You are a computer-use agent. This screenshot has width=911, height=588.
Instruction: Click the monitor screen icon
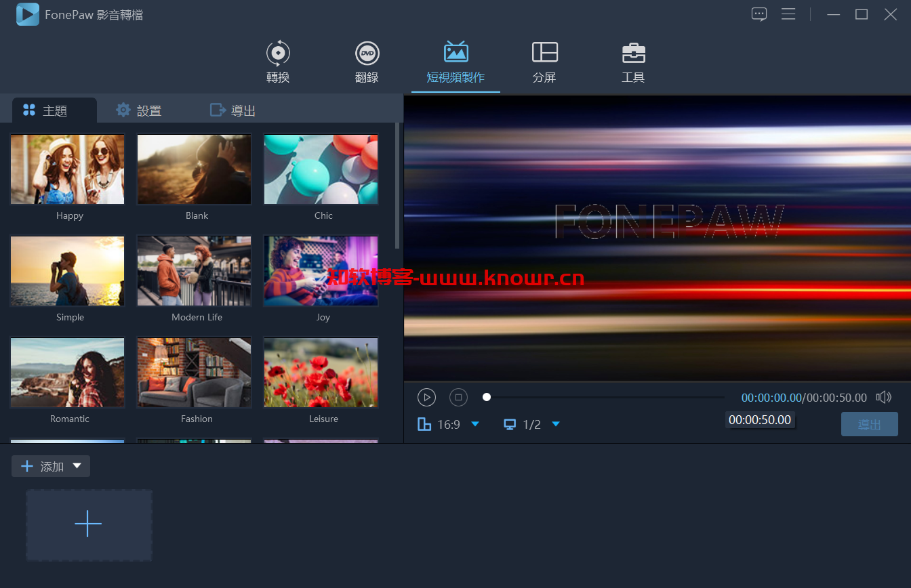[x=510, y=424]
